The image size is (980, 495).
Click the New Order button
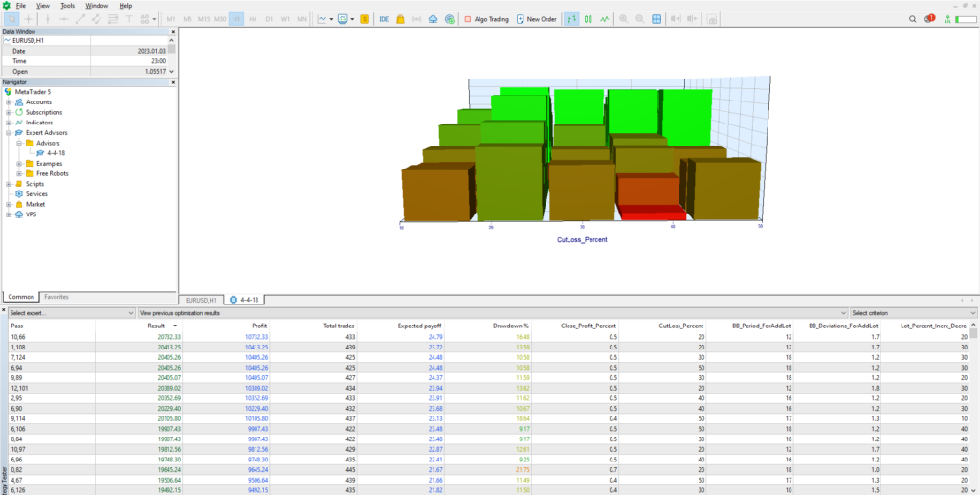pos(535,19)
